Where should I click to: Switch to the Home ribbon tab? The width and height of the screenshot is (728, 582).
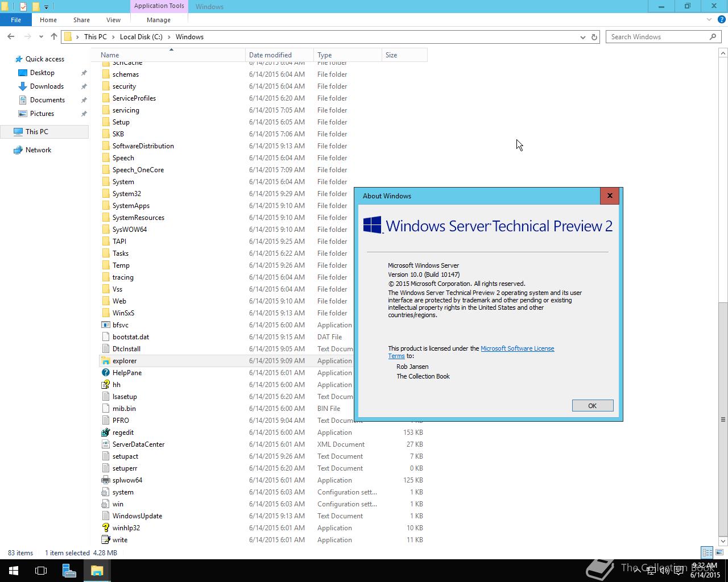[x=48, y=20]
